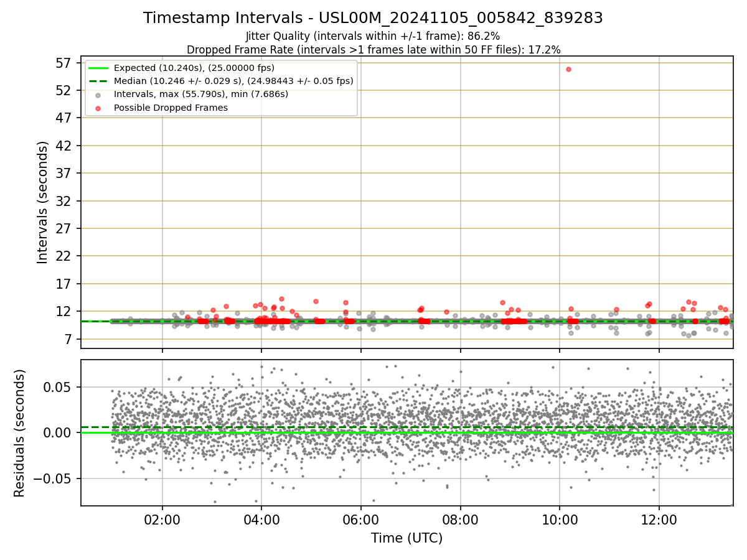
Task: Click the red dot marker in the legend
Action: (x=98, y=108)
